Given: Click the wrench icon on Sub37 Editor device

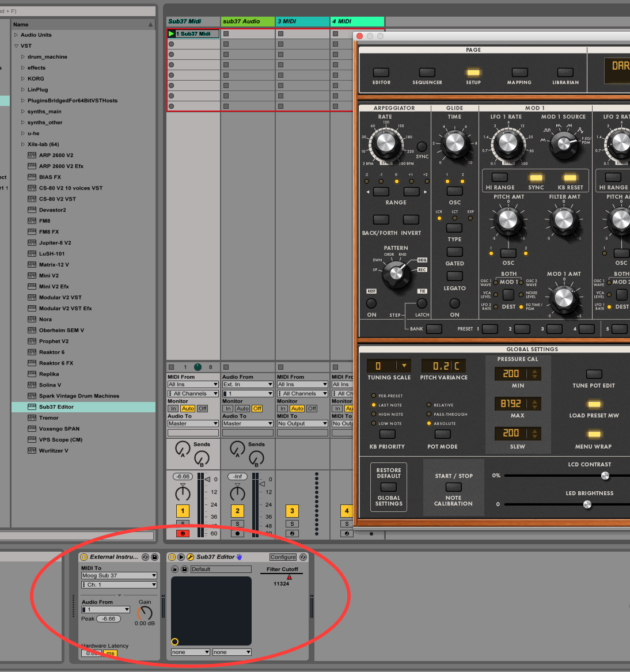Looking at the screenshot, I should pyautogui.click(x=190, y=557).
